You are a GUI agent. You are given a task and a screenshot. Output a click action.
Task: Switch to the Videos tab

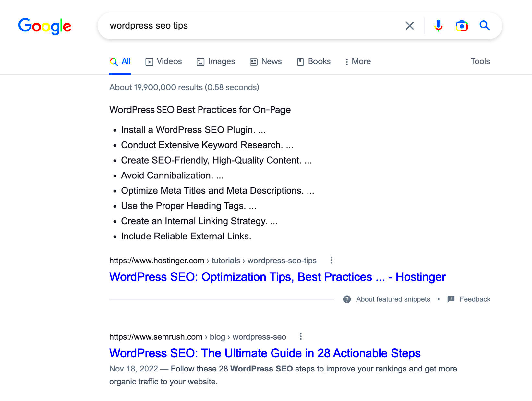(163, 62)
